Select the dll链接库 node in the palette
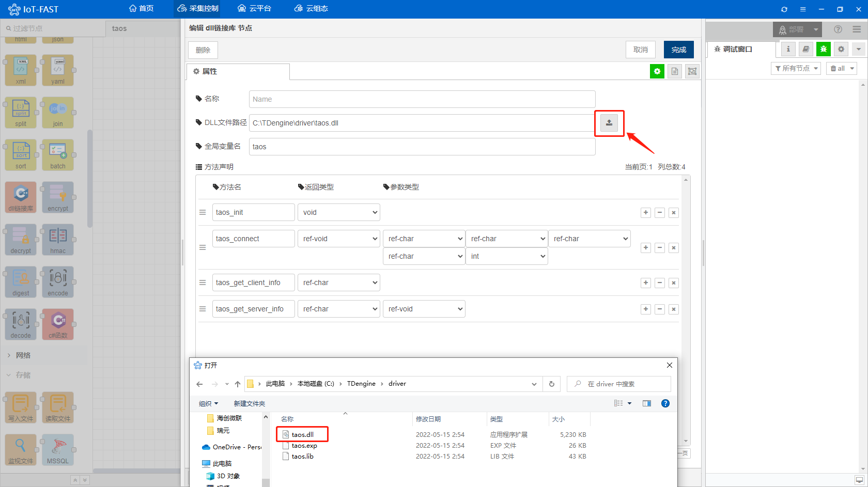868x487 pixels. click(21, 197)
